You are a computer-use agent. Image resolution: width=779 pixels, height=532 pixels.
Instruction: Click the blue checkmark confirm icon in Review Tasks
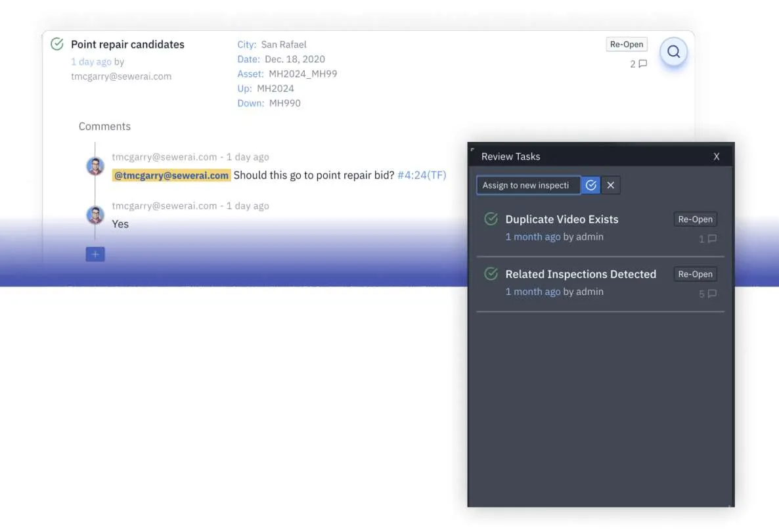[590, 185]
